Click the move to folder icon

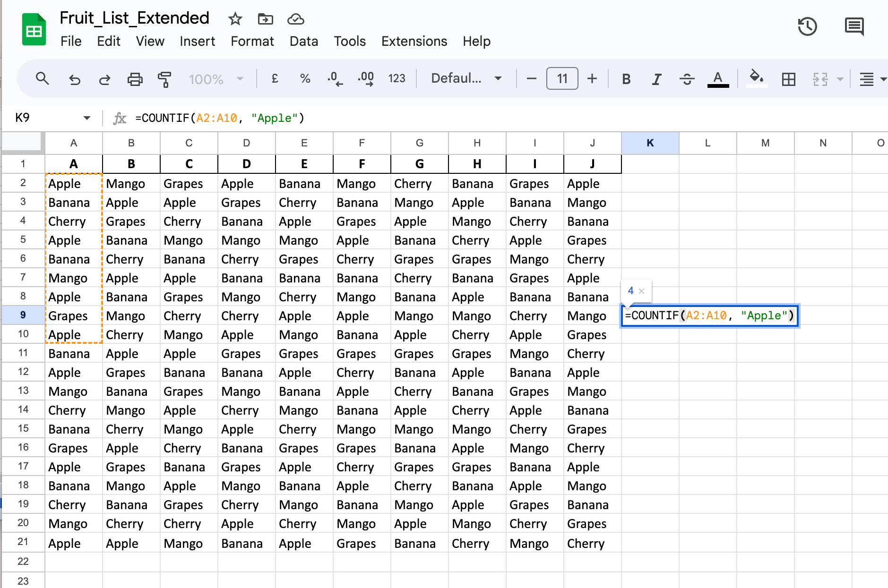(x=265, y=19)
